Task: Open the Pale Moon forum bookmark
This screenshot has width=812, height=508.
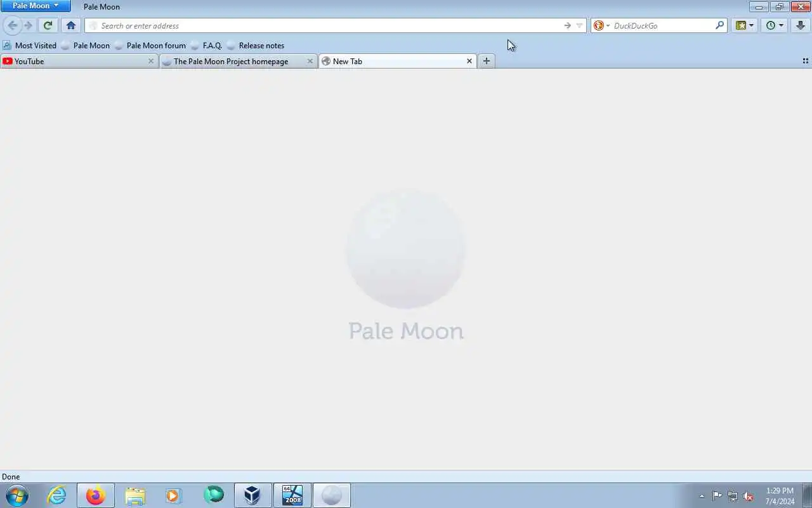Action: (150, 45)
